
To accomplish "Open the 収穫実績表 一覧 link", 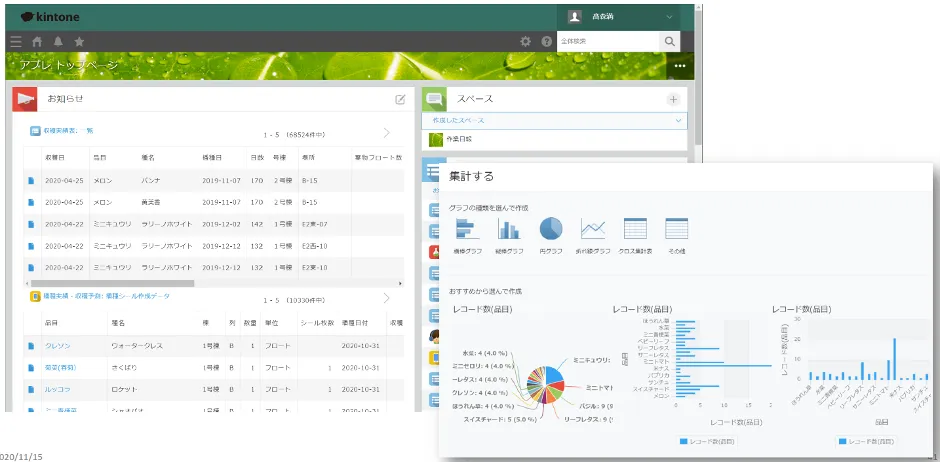I will (x=68, y=130).
